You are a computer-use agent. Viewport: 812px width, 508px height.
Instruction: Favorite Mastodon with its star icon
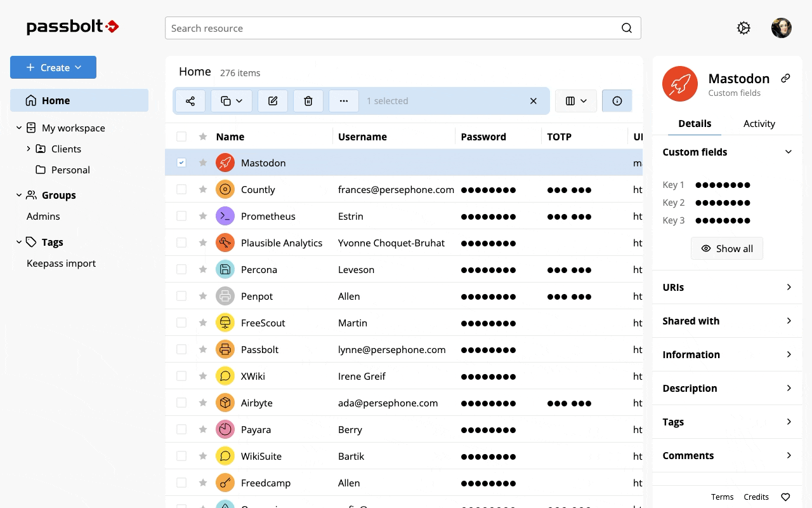pyautogui.click(x=203, y=163)
